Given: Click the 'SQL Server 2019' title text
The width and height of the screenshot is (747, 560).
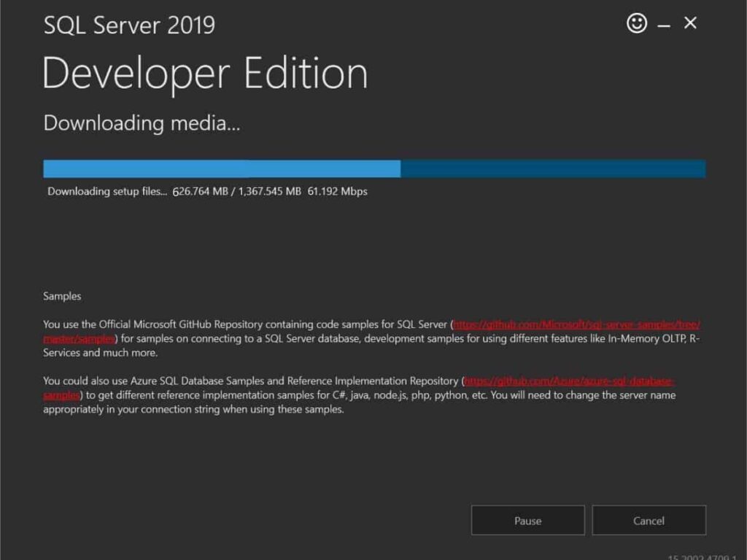Looking at the screenshot, I should (x=129, y=26).
